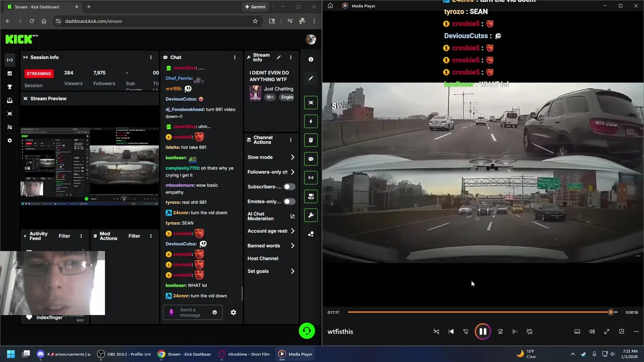Enter full screen in Media Player
644x362 pixels.
607,331
